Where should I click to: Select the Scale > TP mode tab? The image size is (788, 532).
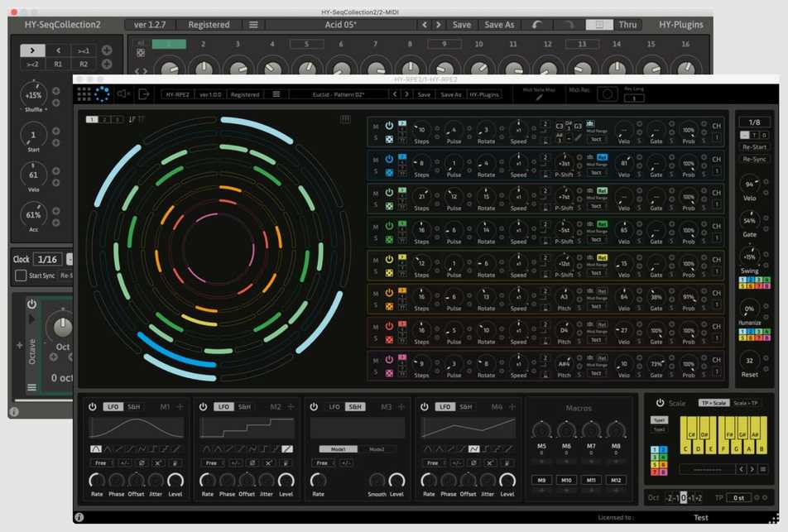745,403
